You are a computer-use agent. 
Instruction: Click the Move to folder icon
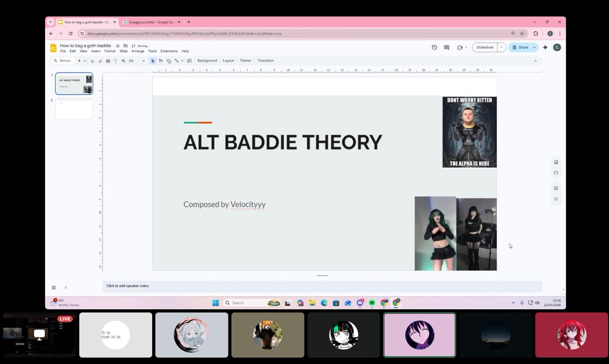pos(125,46)
